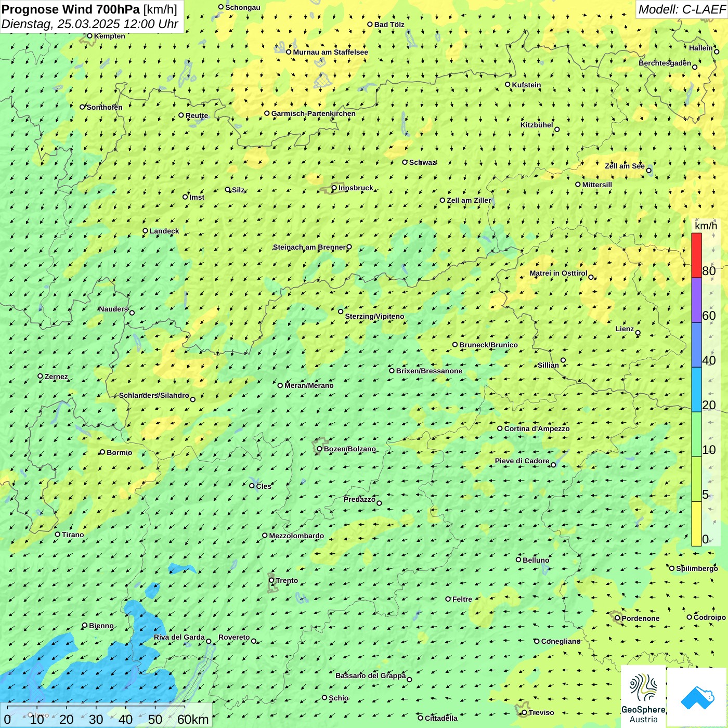Click the 'Bruneck/Brunico' label

tap(489, 345)
